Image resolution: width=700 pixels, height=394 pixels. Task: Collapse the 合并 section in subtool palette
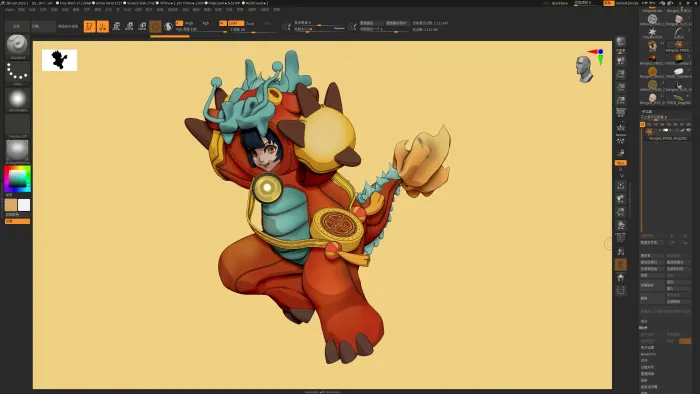click(x=643, y=328)
